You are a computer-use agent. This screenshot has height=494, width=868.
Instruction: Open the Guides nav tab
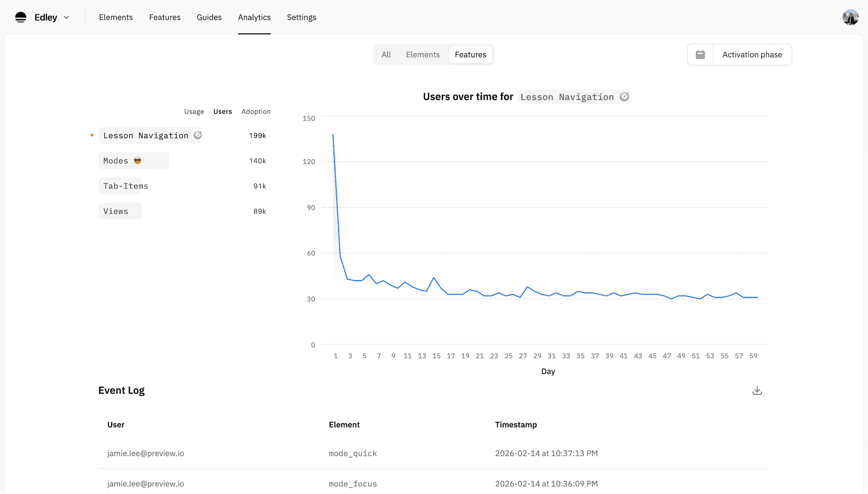209,17
